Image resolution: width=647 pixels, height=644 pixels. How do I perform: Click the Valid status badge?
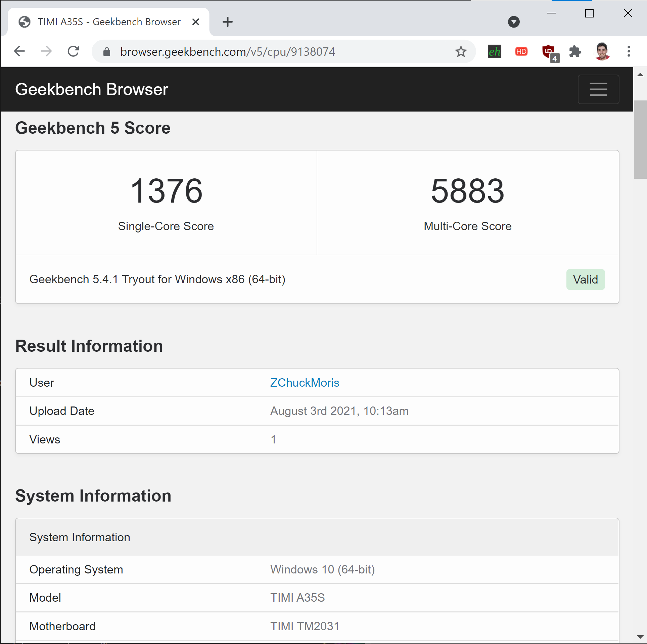585,280
